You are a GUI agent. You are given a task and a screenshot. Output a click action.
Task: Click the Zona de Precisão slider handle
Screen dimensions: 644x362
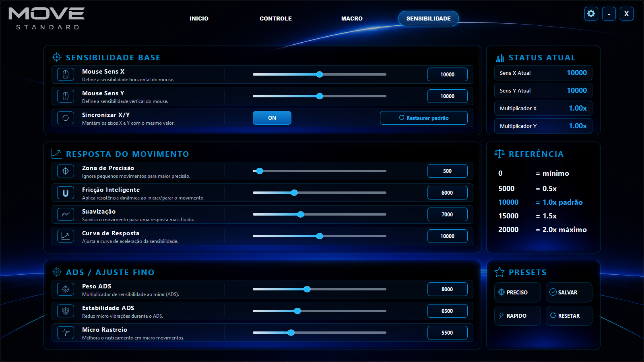(260, 171)
